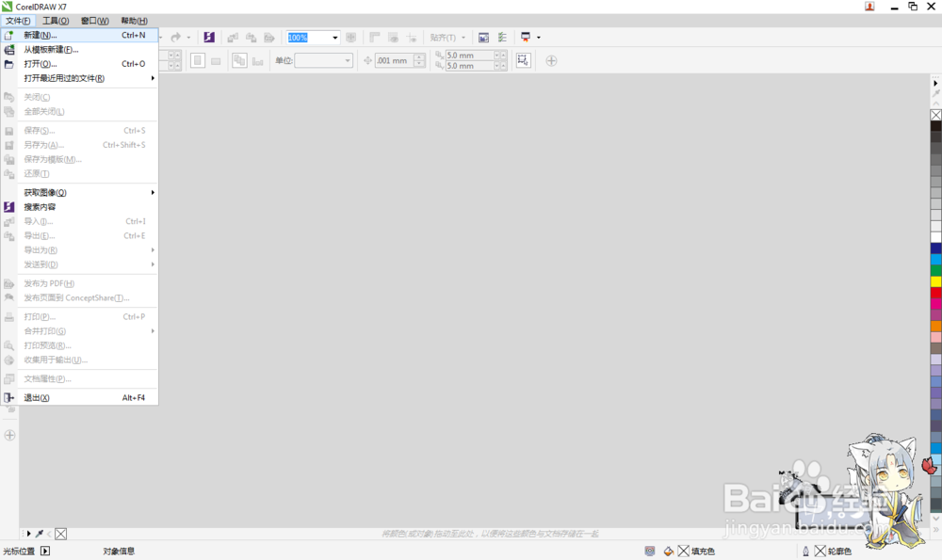This screenshot has height=560, width=942.
Task: Click the 对象信息 button in status bar
Action: [x=118, y=551]
